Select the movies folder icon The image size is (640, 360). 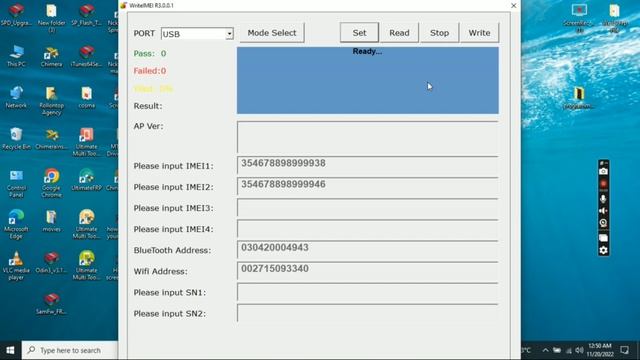click(51, 221)
